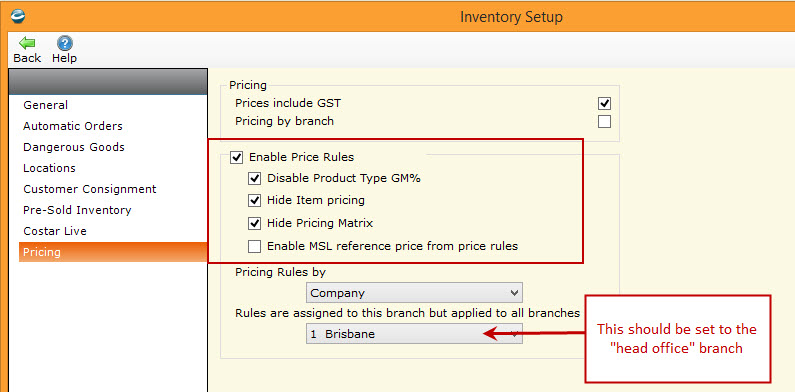Enable Pricing by branch checkbox
This screenshot has width=795, height=392.
coord(604,122)
